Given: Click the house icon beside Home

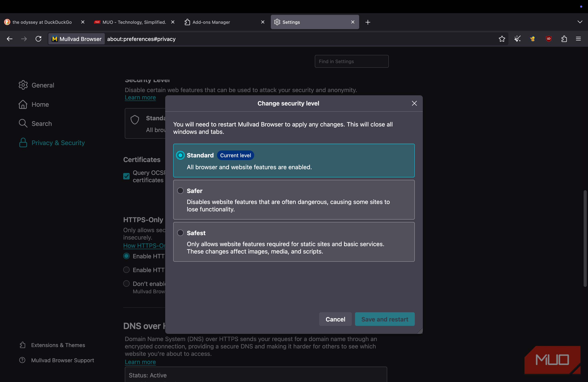Looking at the screenshot, I should click(23, 104).
